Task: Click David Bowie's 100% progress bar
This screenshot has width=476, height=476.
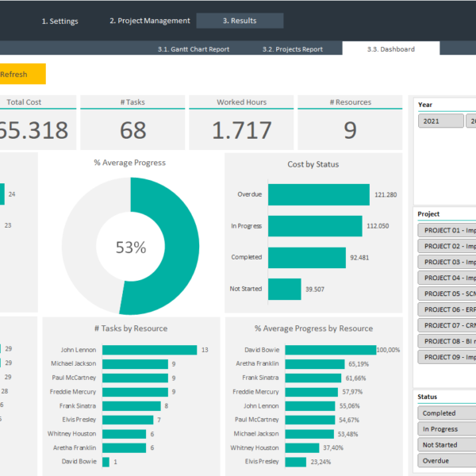Action: pos(330,350)
